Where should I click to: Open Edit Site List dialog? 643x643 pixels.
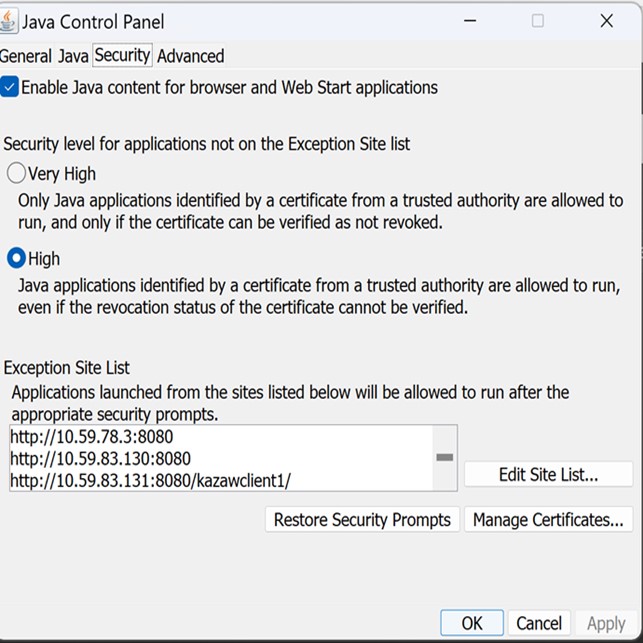pos(548,474)
